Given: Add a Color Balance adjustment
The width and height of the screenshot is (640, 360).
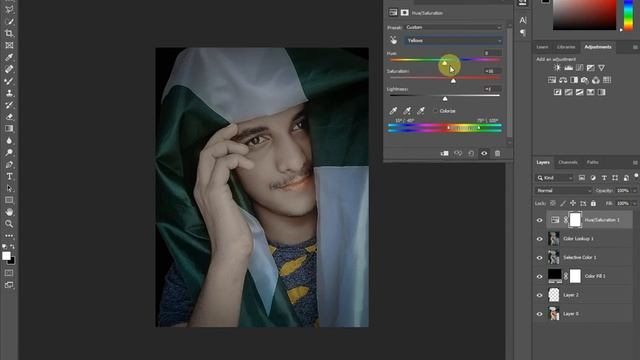Looking at the screenshot, I should click(x=563, y=80).
